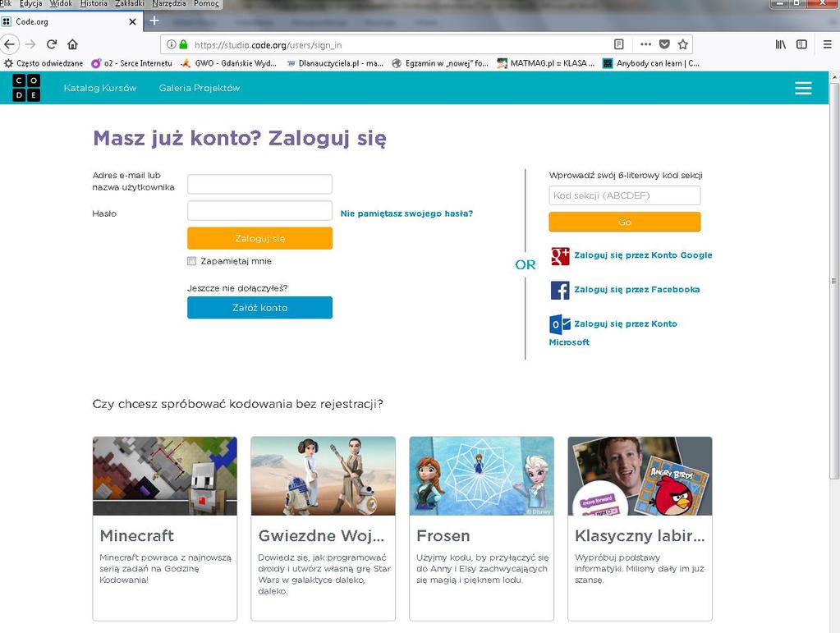
Task: Save page to Pocket icon
Action: coord(664,44)
